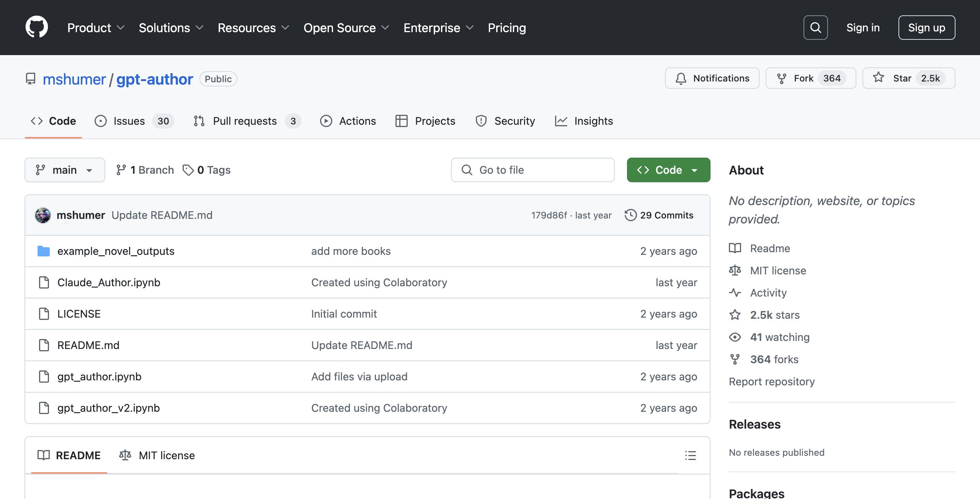Click the README outline list icon
This screenshot has height=499, width=980.
[x=690, y=455]
